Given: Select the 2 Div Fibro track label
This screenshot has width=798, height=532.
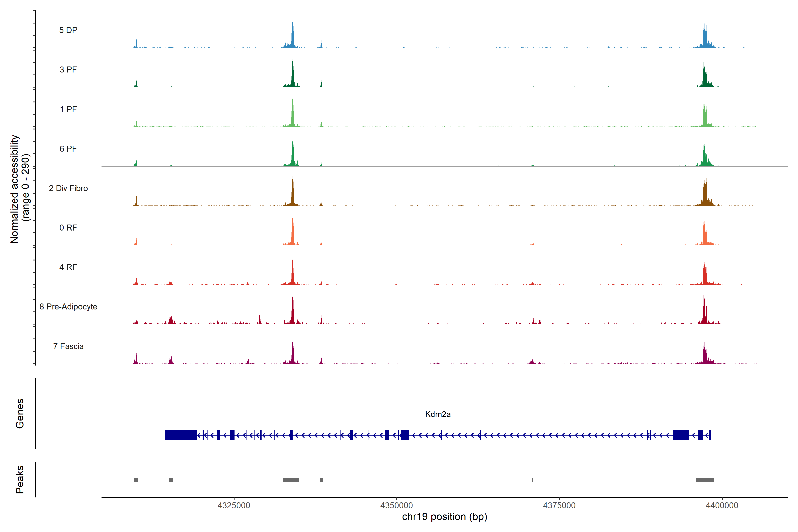Looking at the screenshot, I should coord(68,188).
